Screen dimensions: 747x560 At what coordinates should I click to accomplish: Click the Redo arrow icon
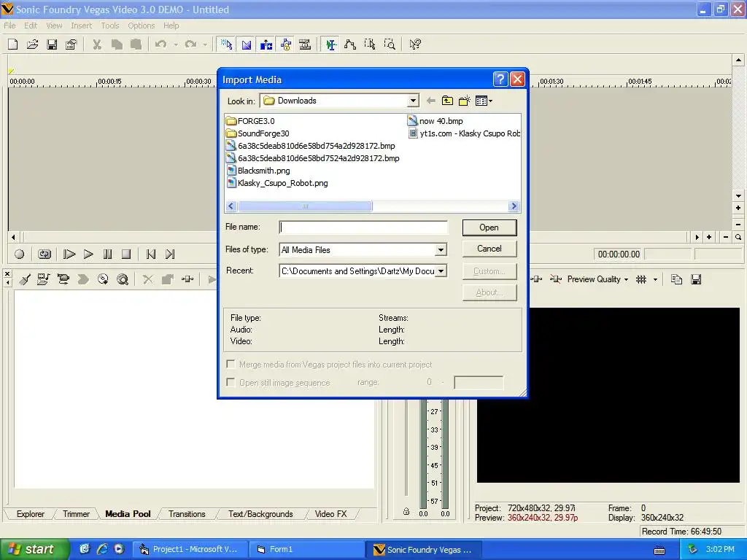pyautogui.click(x=190, y=44)
